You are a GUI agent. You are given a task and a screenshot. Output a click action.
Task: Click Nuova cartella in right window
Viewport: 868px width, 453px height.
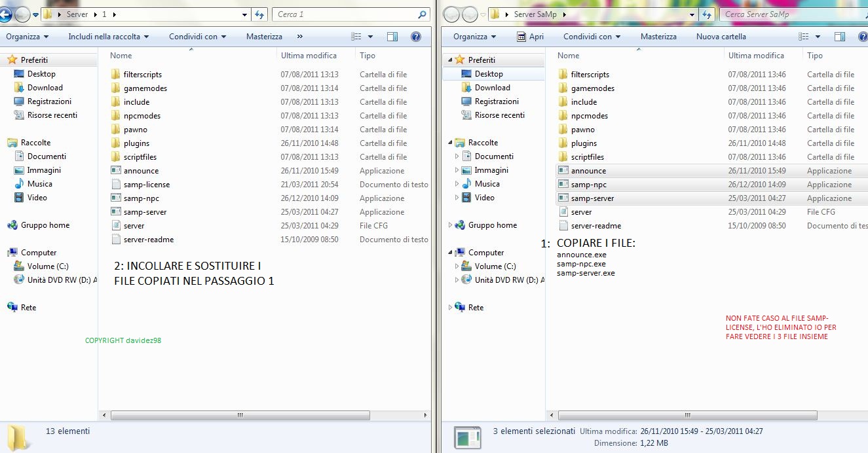point(721,37)
